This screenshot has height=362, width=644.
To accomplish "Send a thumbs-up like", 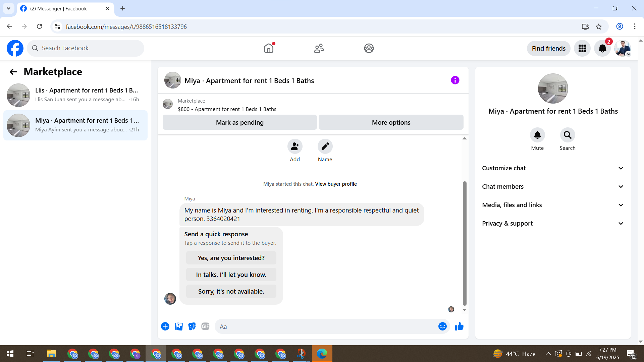I will [x=459, y=326].
